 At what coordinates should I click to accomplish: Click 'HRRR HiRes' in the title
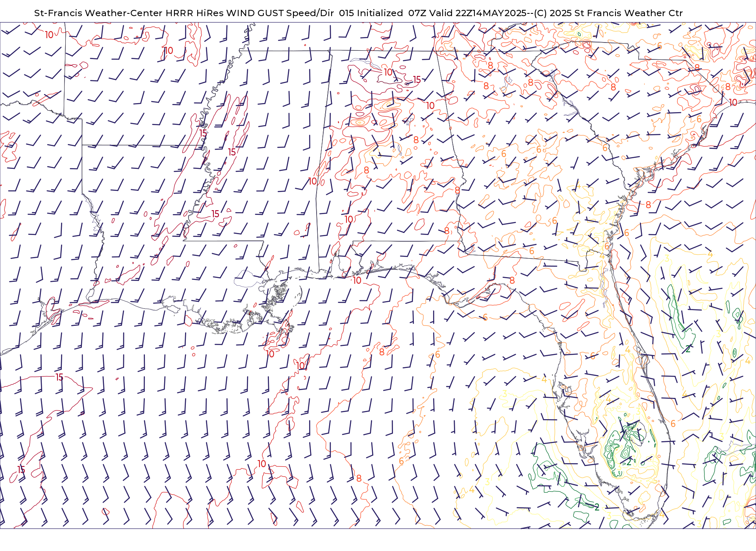195,13
